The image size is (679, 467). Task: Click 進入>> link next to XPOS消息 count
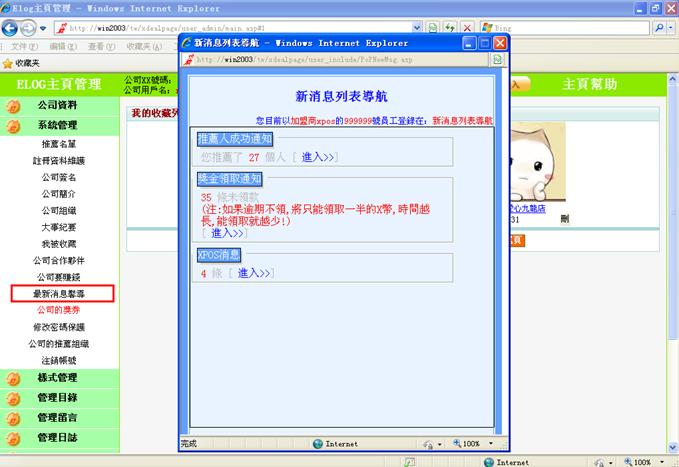pos(255,273)
